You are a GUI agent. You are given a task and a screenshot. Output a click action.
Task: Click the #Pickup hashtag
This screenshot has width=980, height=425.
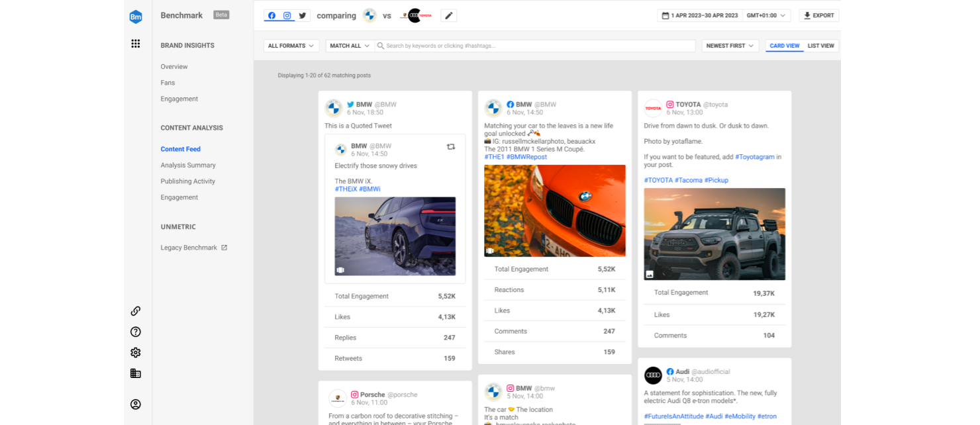coord(716,180)
